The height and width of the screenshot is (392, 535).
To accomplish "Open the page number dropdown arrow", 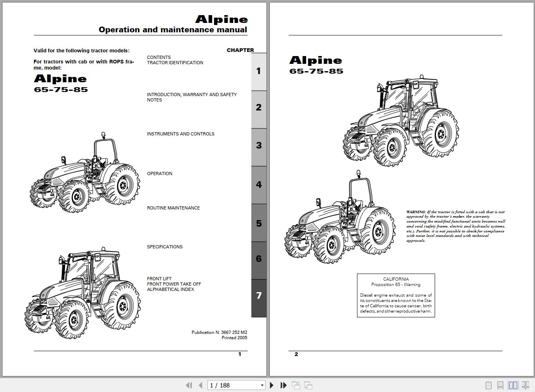I will [x=262, y=385].
